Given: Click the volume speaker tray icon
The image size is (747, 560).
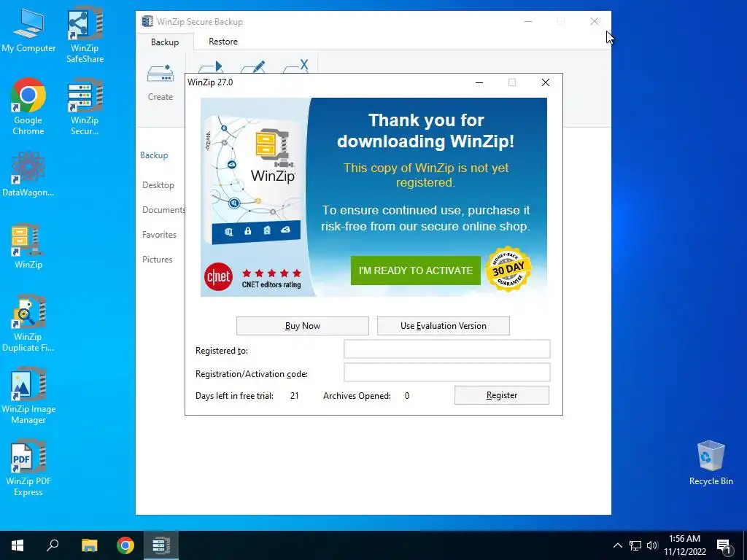Looking at the screenshot, I should click(x=652, y=545).
